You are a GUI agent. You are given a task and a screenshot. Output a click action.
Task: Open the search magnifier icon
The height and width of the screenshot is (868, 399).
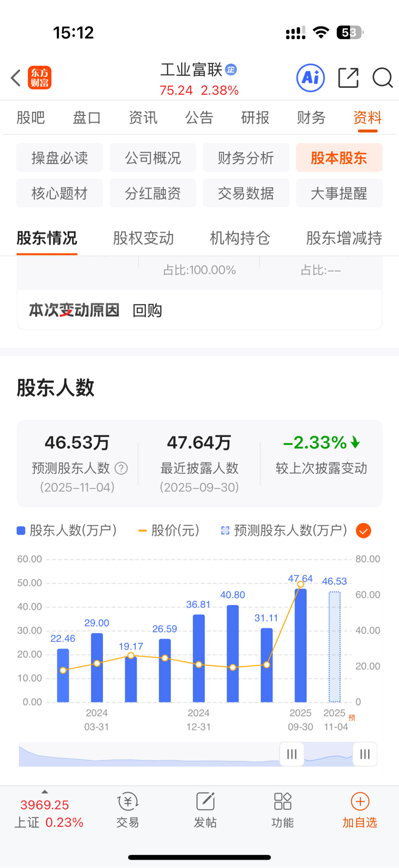383,78
